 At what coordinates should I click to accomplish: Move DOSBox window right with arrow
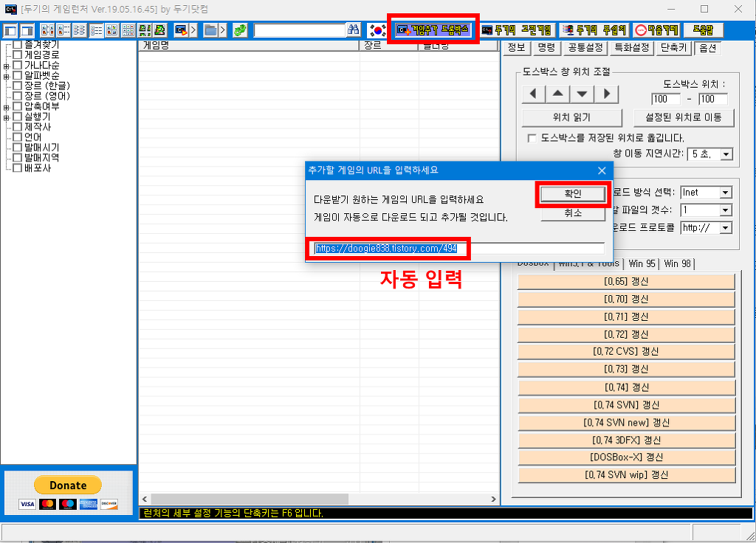[607, 94]
